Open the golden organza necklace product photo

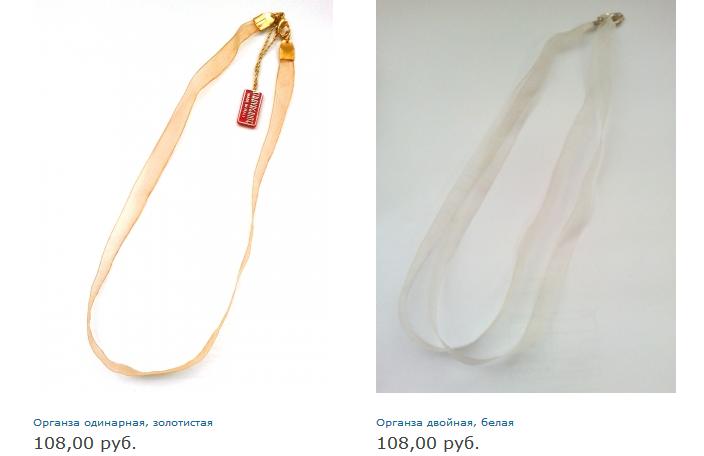[183, 196]
